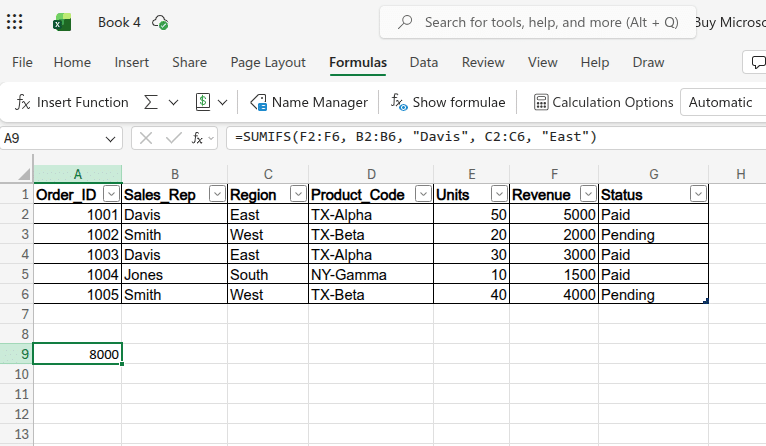Expand the Name Box dropdown
The image size is (766, 446).
click(x=111, y=137)
